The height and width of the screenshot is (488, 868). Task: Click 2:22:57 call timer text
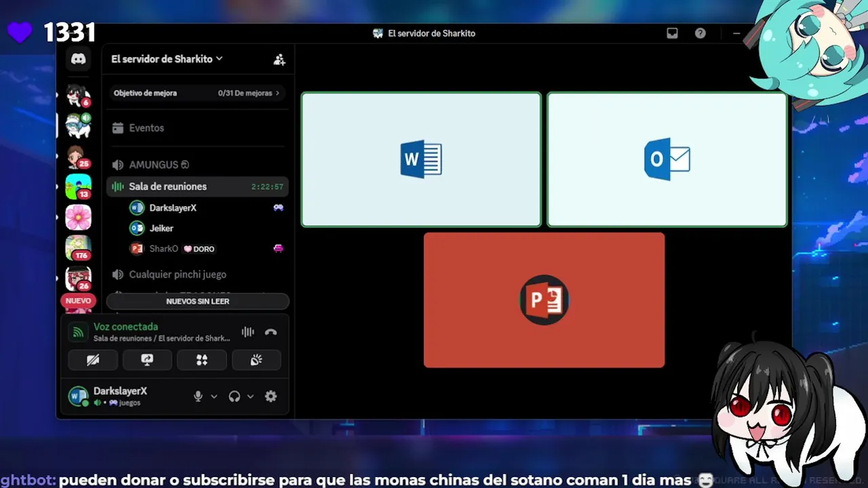tap(267, 187)
